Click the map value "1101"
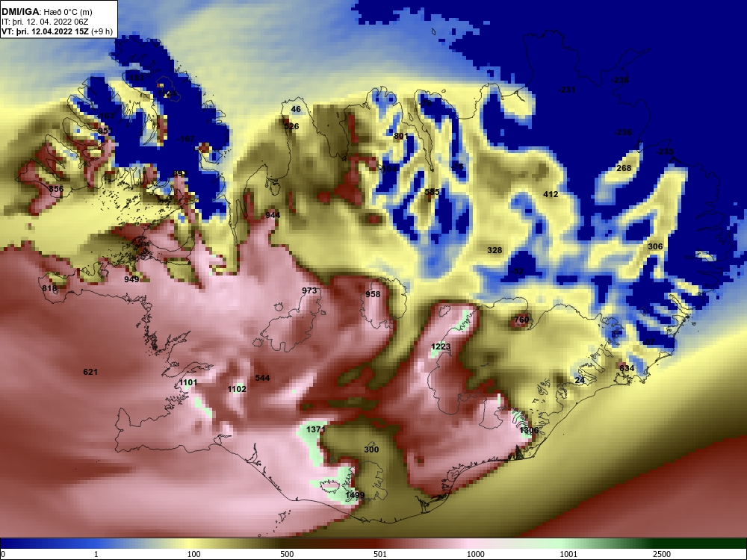Viewport: 747px width, 560px height. click(188, 382)
